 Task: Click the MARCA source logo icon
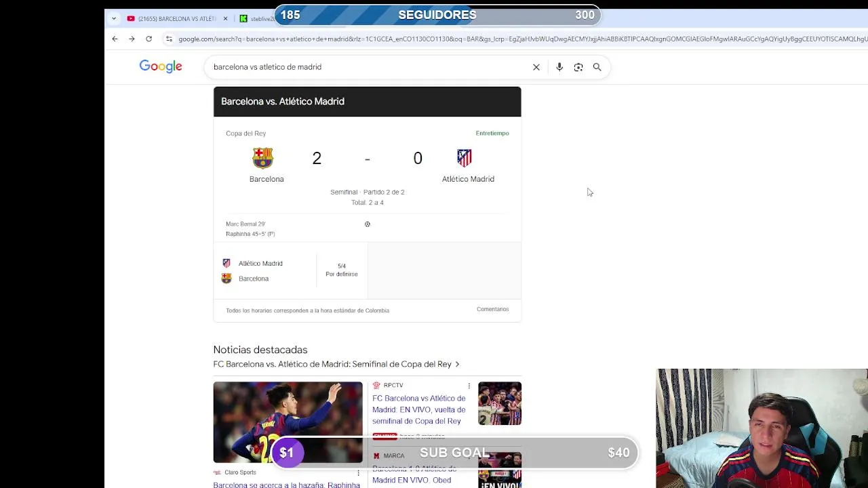[376, 456]
